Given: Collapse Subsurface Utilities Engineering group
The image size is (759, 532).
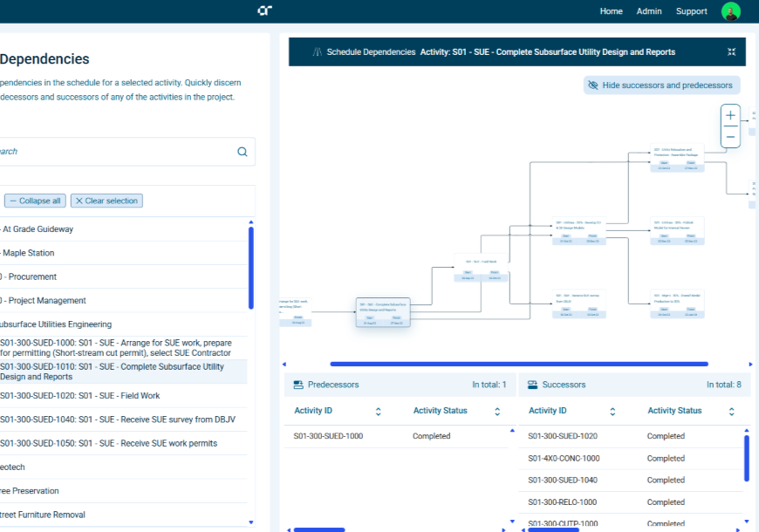Looking at the screenshot, I should coord(123,324).
